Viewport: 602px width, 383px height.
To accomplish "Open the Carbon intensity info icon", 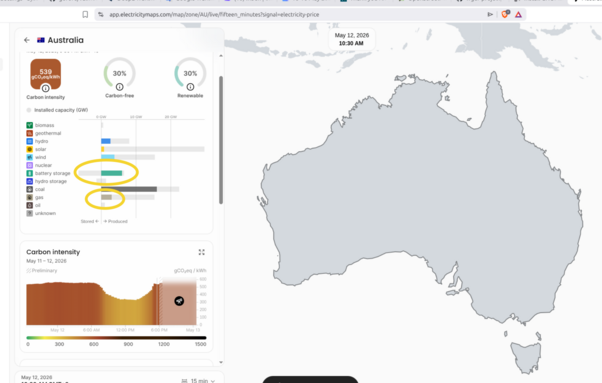I will 45,88.
